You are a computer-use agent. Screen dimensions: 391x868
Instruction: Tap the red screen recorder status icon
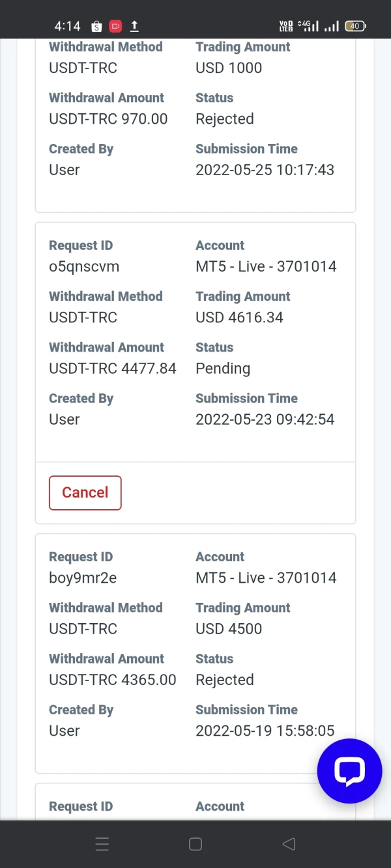(x=115, y=26)
